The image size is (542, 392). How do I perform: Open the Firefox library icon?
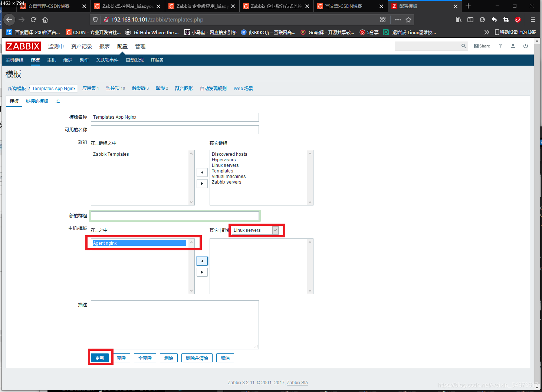pyautogui.click(x=459, y=20)
